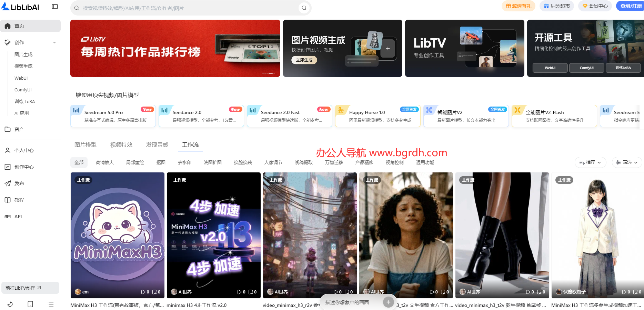Collapse the sidebar panel icon

[55, 7]
